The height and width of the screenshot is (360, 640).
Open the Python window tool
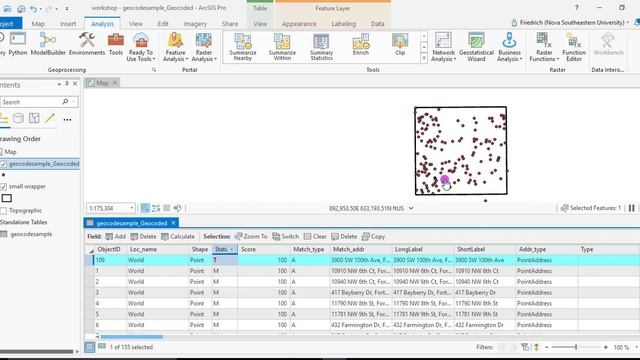(x=18, y=44)
